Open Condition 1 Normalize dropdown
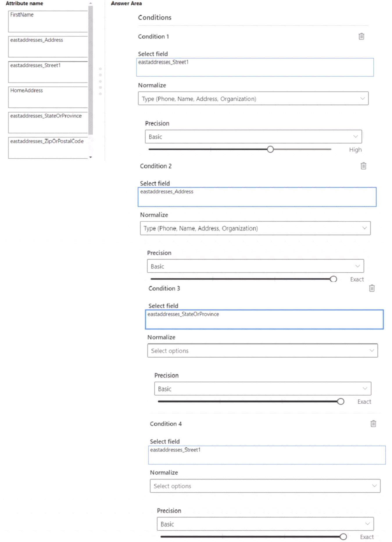The height and width of the screenshot is (542, 392). point(253,99)
